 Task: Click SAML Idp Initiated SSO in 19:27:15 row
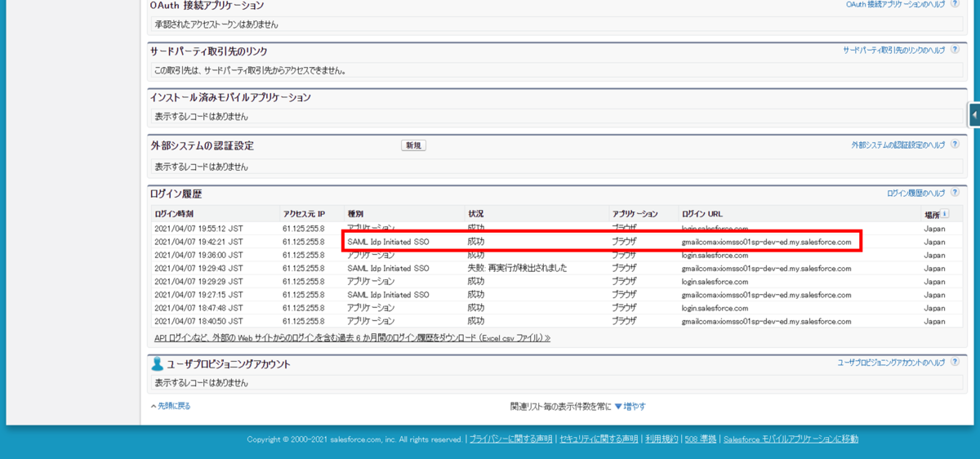click(388, 294)
